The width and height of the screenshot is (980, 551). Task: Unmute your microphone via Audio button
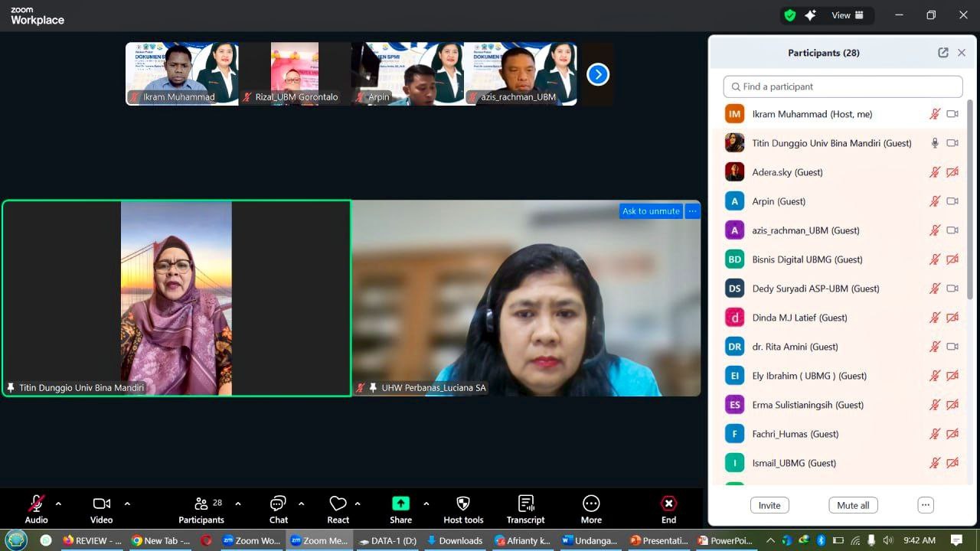(x=36, y=504)
